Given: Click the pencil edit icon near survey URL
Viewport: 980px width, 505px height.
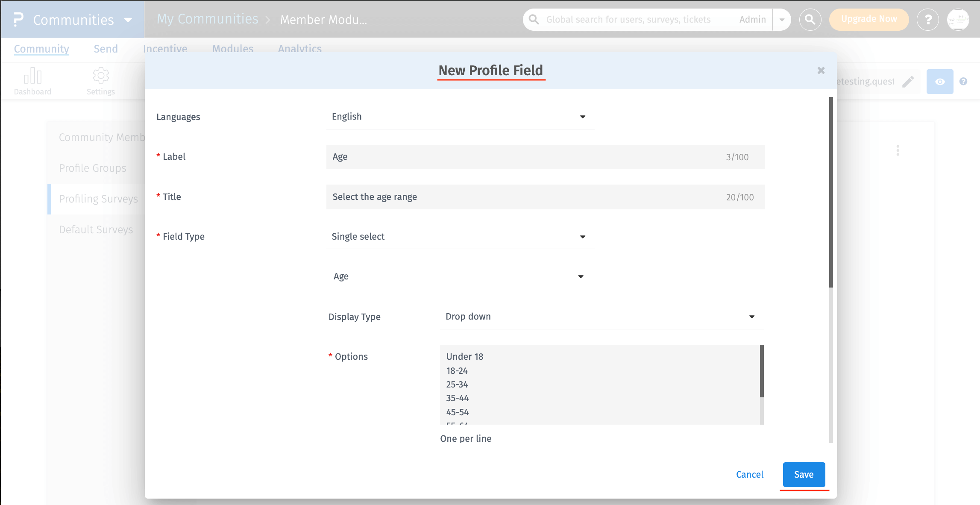Looking at the screenshot, I should (x=909, y=82).
